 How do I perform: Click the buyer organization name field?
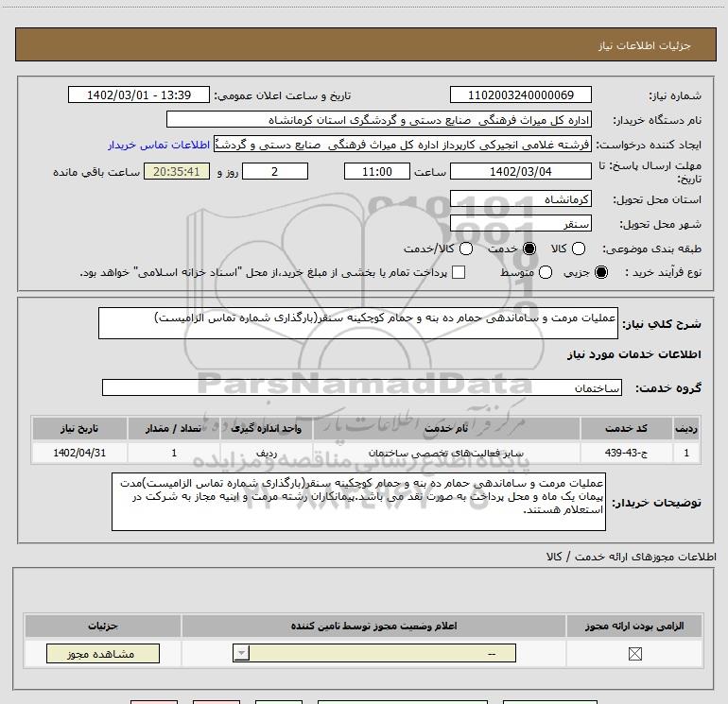pyautogui.click(x=379, y=120)
